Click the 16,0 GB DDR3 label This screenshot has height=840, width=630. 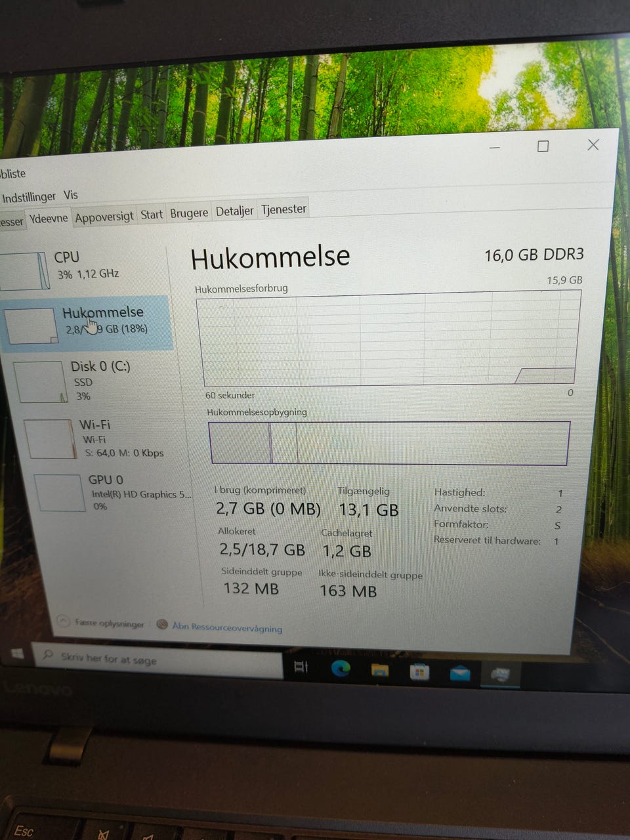pos(534,255)
